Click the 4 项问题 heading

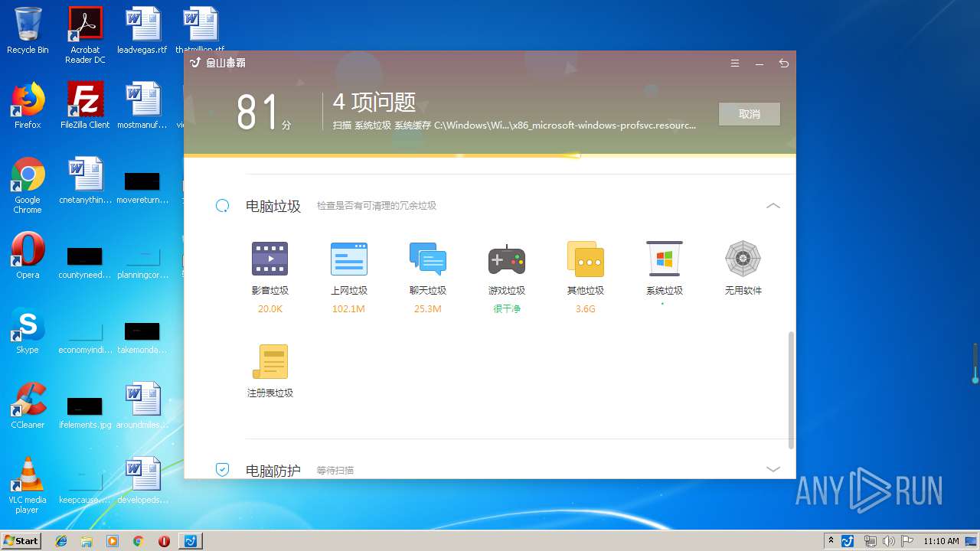coord(374,102)
